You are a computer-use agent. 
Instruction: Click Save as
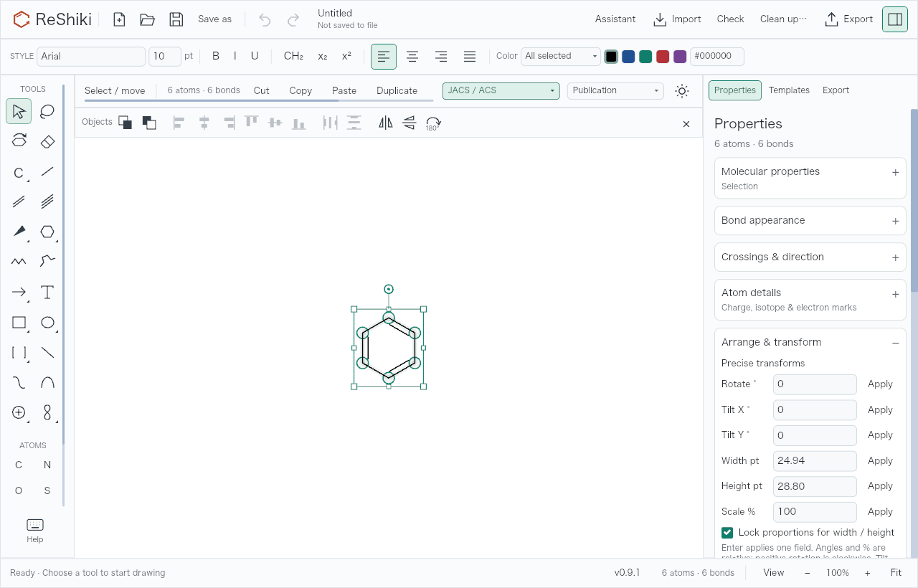[215, 19]
